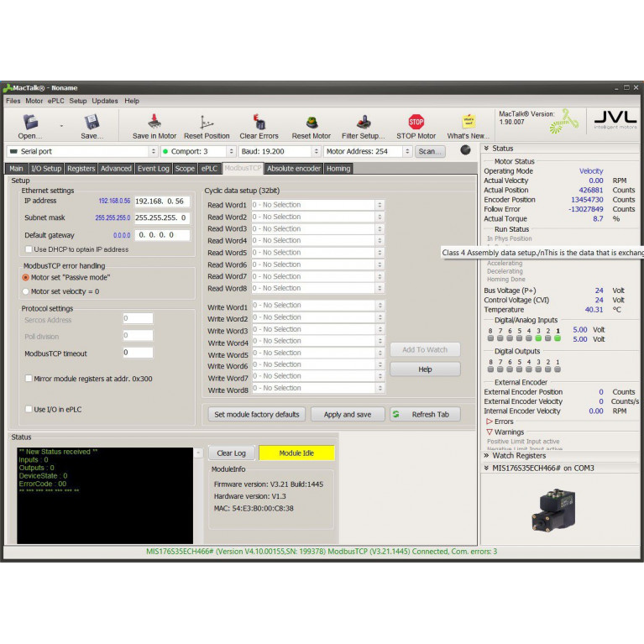Click the Default gateway input field
Viewport: 644px width, 644px height.
162,235
